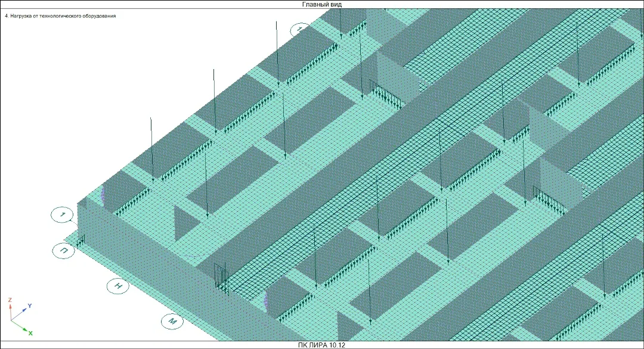Select the "4. Нагрузка от технологического оборудования" load case label

pos(60,16)
